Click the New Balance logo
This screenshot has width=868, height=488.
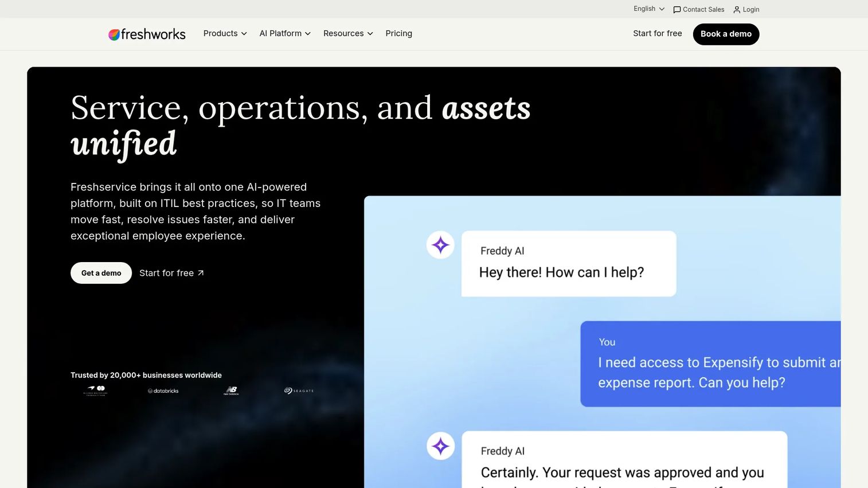click(231, 391)
